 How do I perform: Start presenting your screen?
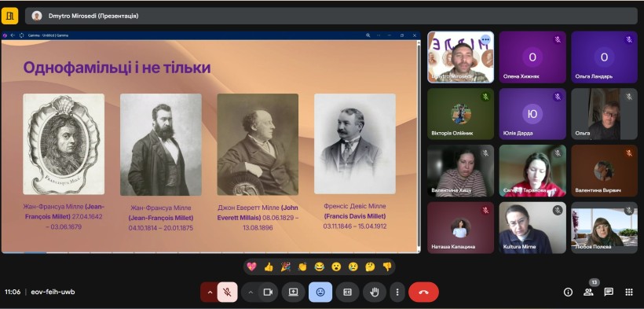pos(293,292)
